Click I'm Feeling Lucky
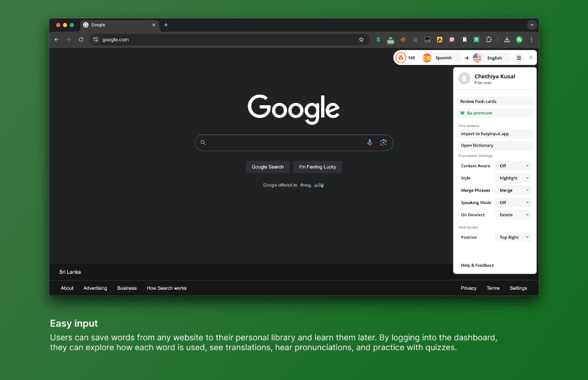 pos(318,167)
